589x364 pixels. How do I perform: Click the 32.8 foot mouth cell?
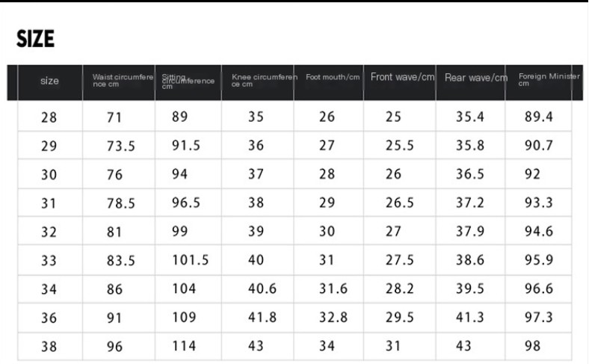coord(333,317)
